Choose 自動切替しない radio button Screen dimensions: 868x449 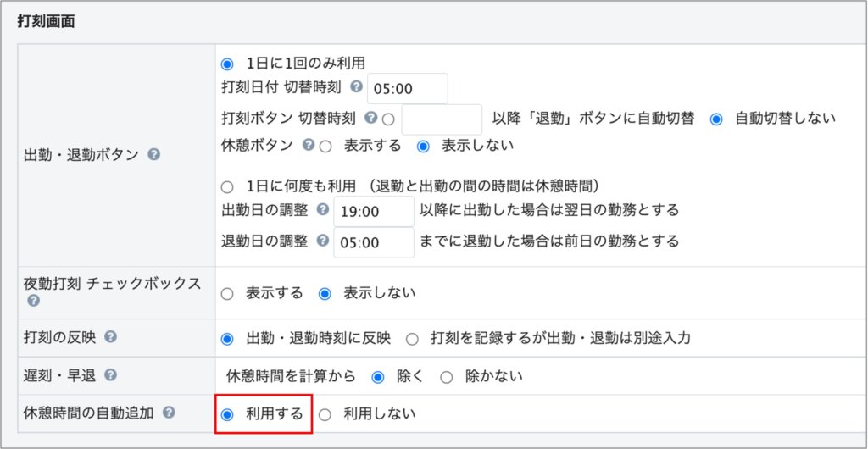(x=716, y=119)
